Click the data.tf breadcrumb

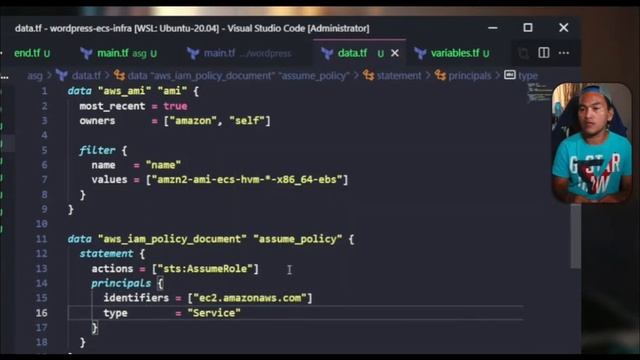pyautogui.click(x=86, y=76)
